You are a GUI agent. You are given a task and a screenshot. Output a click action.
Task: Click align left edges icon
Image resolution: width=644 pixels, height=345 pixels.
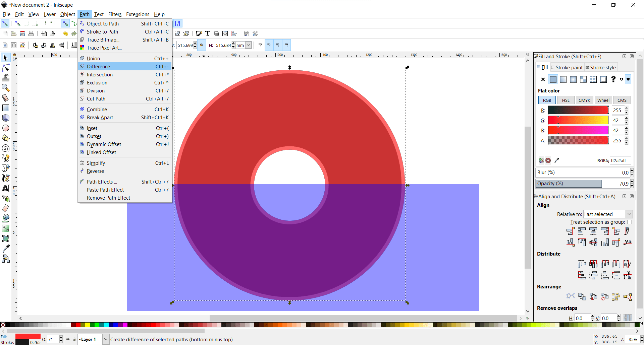[x=582, y=231]
